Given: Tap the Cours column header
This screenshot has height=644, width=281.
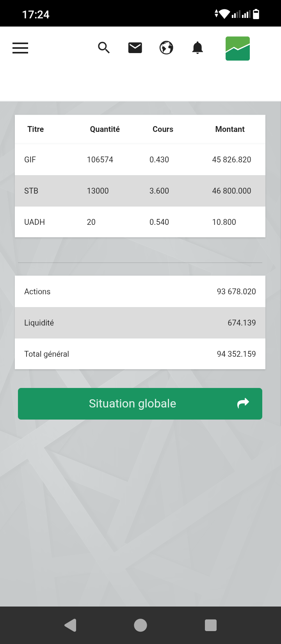Looking at the screenshot, I should (163, 129).
